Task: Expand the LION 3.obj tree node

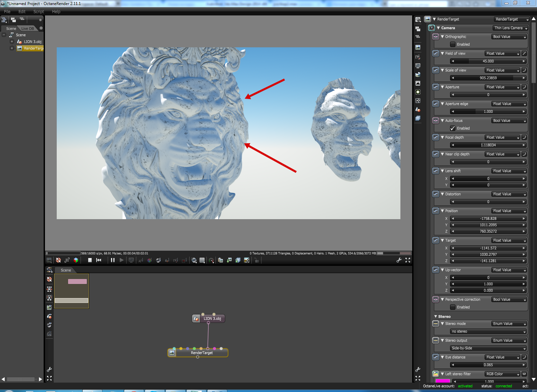Action: [x=12, y=42]
